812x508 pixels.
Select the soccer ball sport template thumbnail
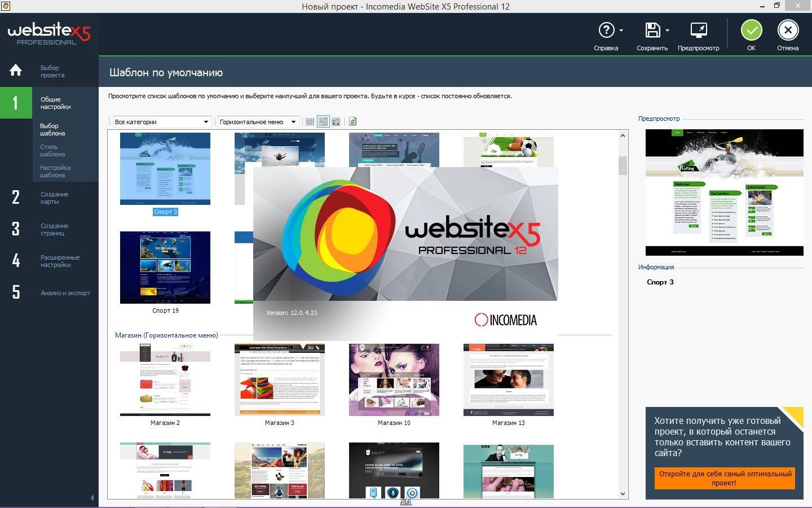pos(509,150)
